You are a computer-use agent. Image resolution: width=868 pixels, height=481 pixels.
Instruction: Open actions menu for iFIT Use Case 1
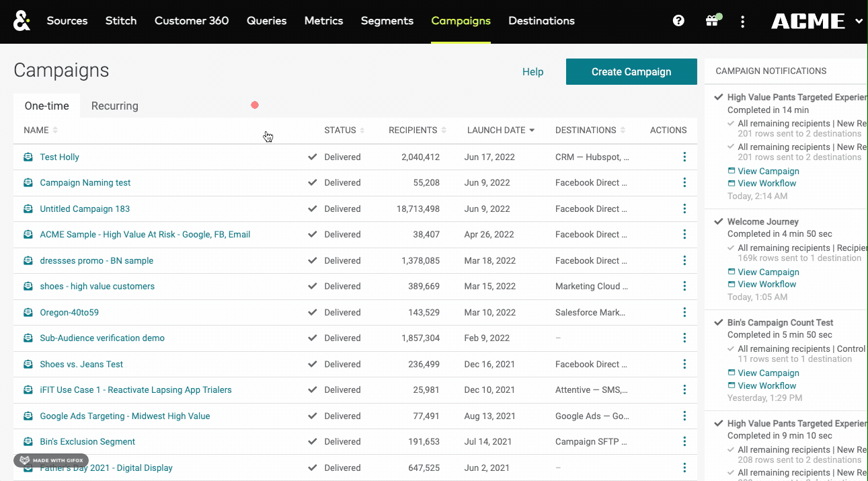pos(684,390)
